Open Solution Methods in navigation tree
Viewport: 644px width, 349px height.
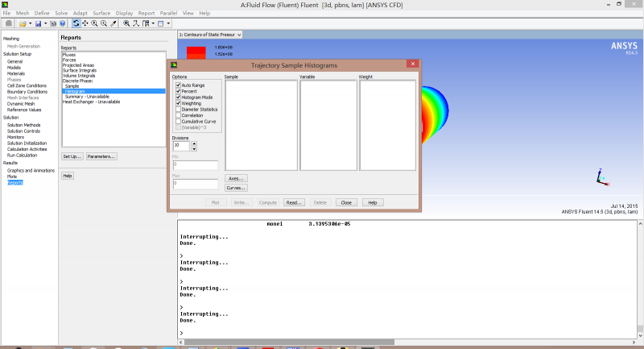pyautogui.click(x=24, y=125)
